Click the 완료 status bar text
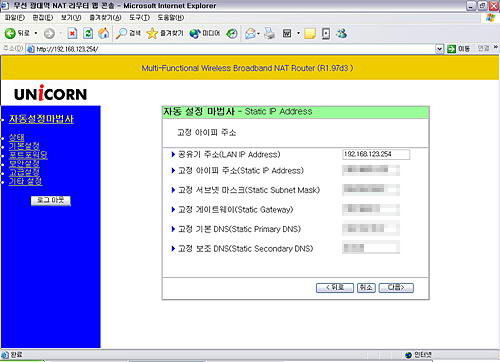 [x=16, y=355]
